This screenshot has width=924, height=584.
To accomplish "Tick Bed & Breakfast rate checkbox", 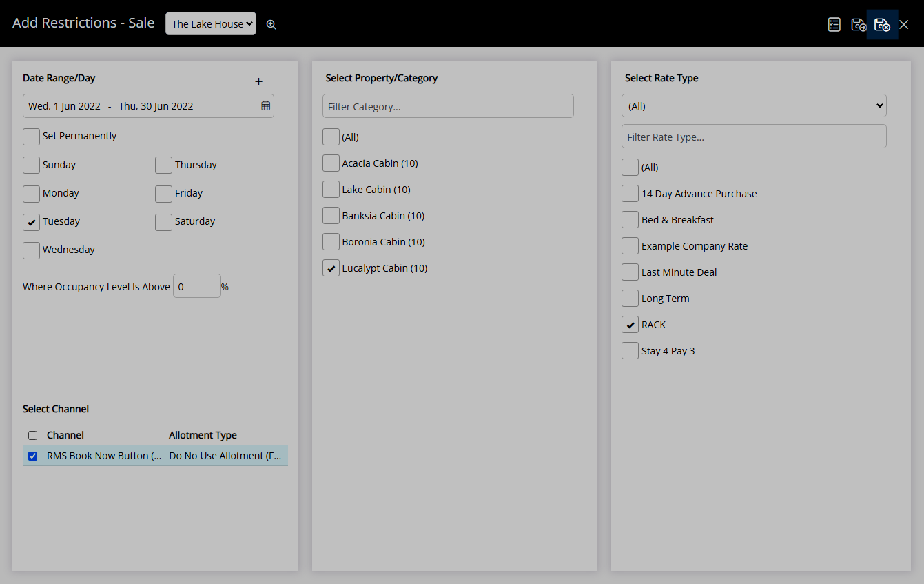I will [630, 220].
